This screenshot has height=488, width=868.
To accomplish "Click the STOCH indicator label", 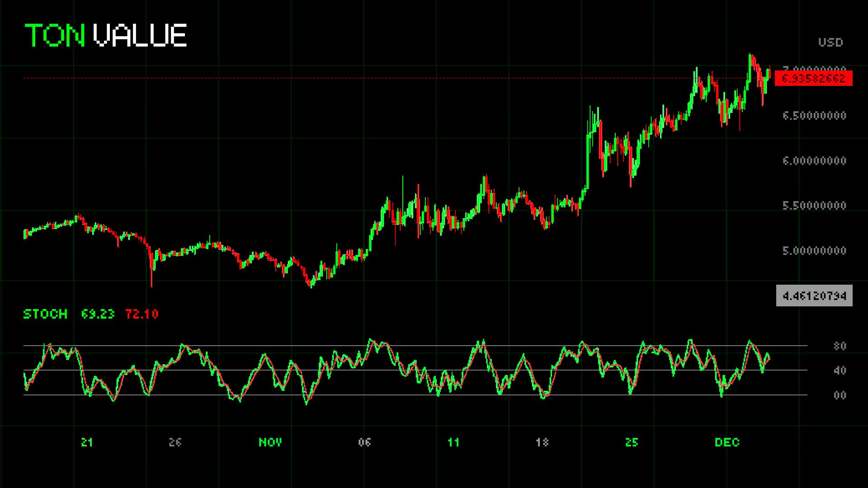I will click(x=45, y=314).
